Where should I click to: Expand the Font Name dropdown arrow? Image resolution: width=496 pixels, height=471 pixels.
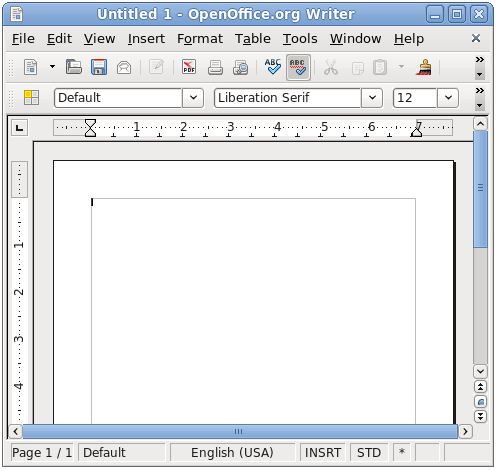click(372, 98)
